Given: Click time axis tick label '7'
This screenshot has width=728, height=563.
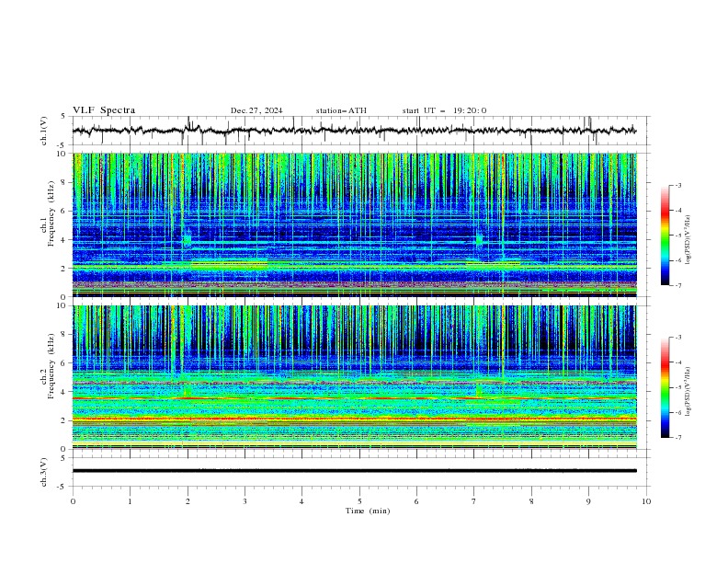Looking at the screenshot, I should click(474, 501).
